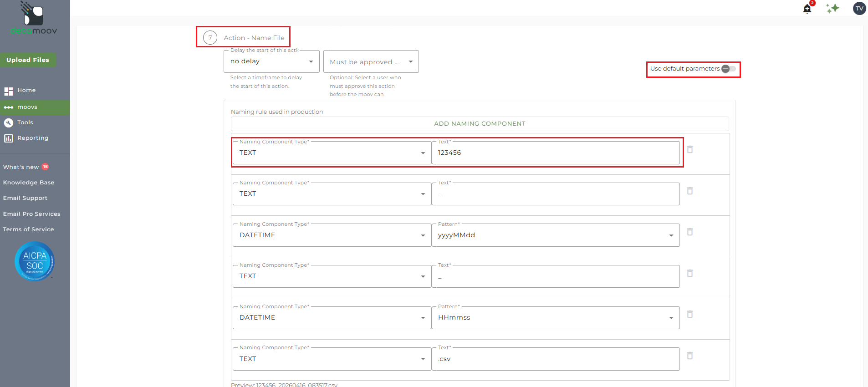This screenshot has width=868, height=387.
Task: Click the Upload Files button
Action: pyautogui.click(x=28, y=60)
